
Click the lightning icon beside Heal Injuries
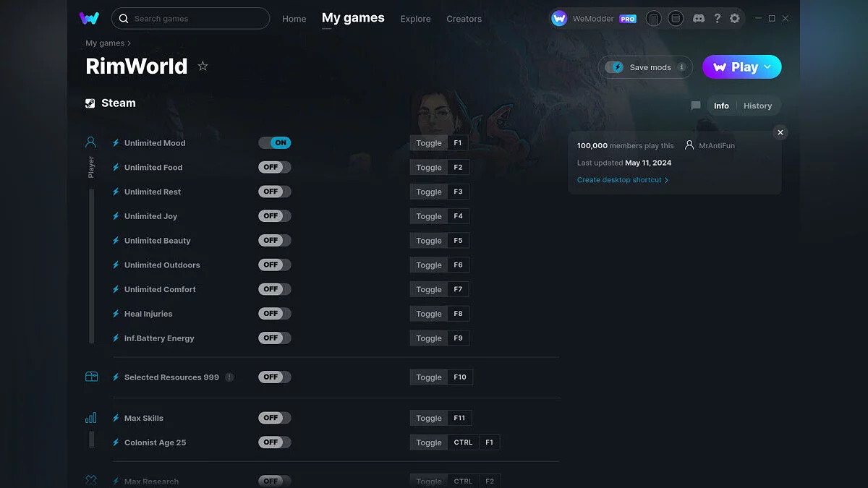pyautogui.click(x=116, y=314)
